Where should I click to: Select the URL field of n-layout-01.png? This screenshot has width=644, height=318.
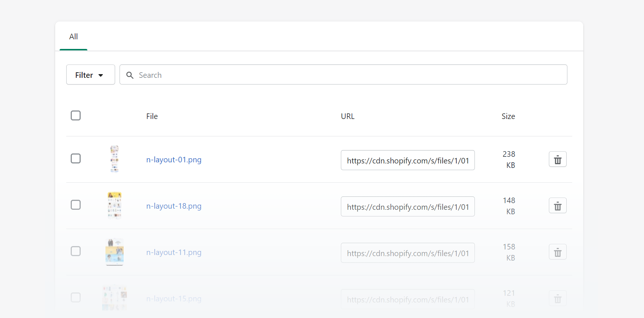407,160
